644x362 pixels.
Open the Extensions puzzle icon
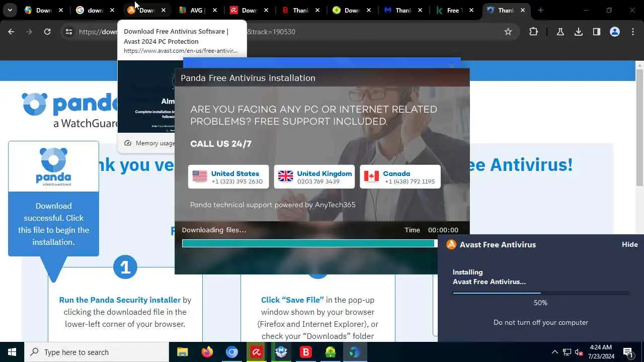(534, 32)
